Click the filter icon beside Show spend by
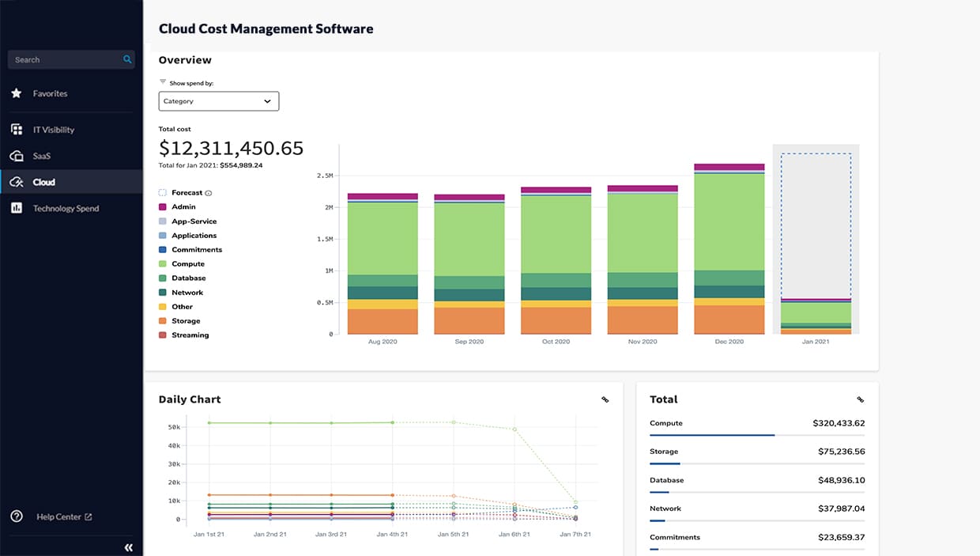 point(163,81)
